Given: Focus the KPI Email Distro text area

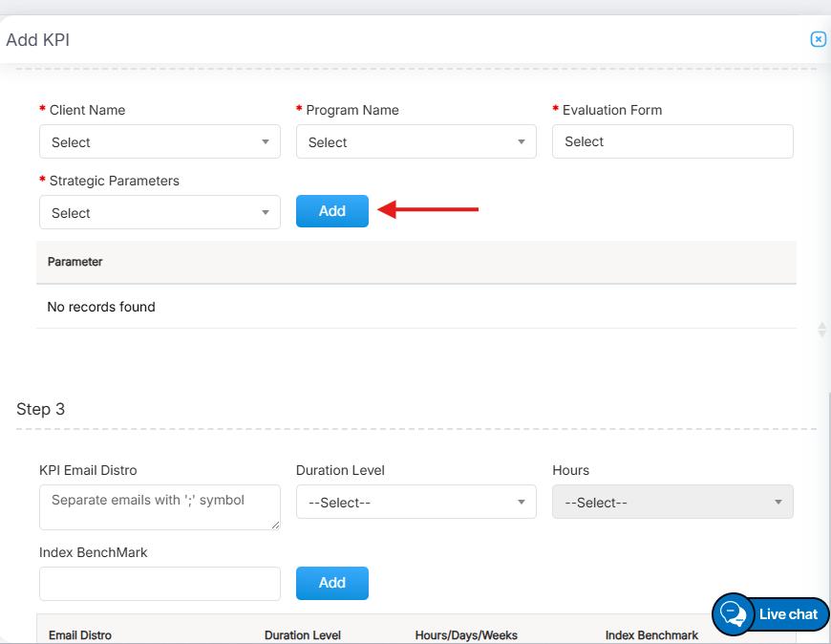Looking at the screenshot, I should (160, 507).
